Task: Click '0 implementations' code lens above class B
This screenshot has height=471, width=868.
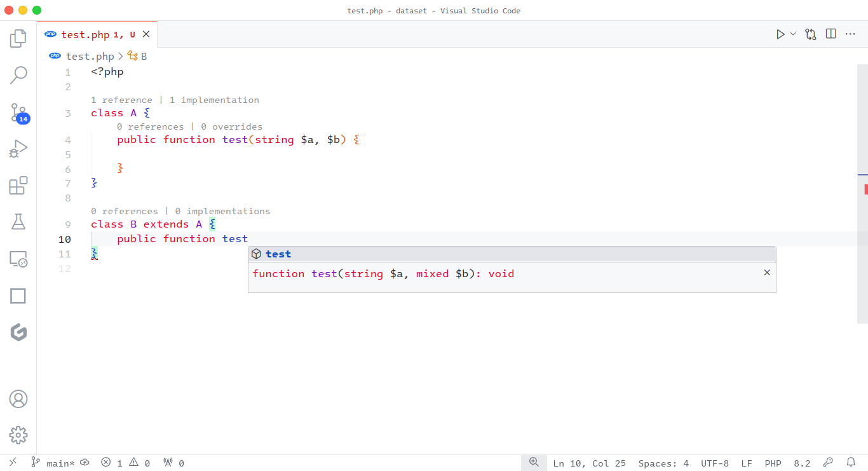Action: 222,211
